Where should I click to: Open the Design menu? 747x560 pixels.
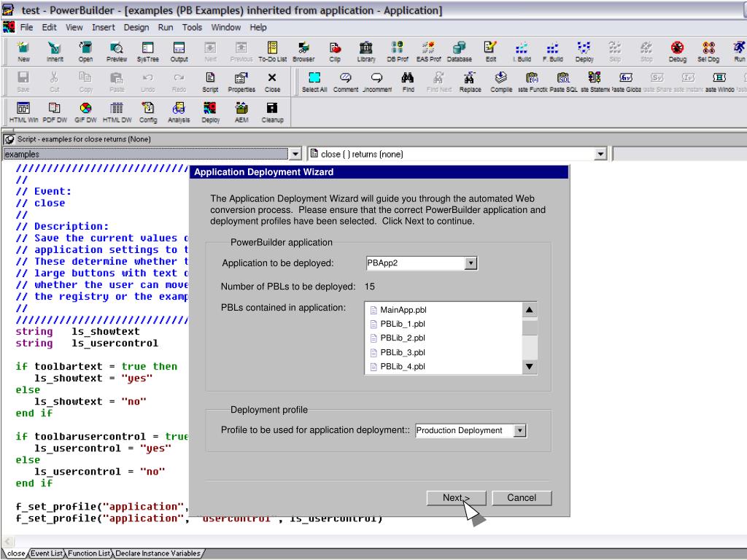click(x=136, y=27)
